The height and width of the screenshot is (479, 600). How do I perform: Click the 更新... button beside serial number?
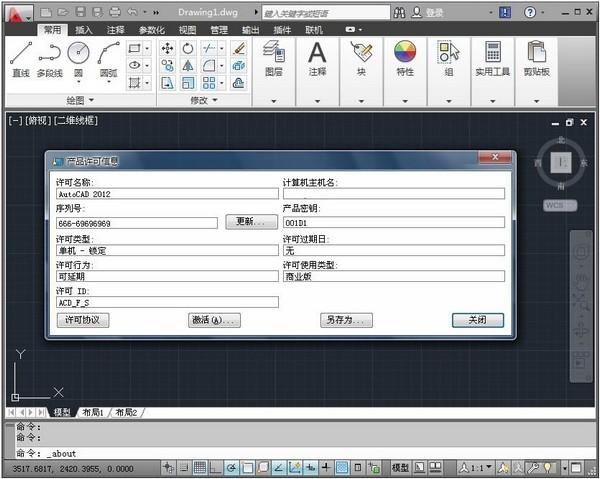252,222
